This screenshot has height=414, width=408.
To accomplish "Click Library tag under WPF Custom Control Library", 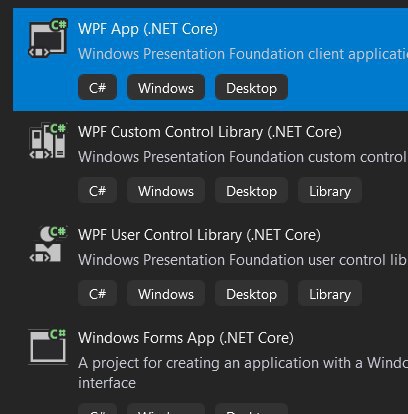I will pos(330,191).
